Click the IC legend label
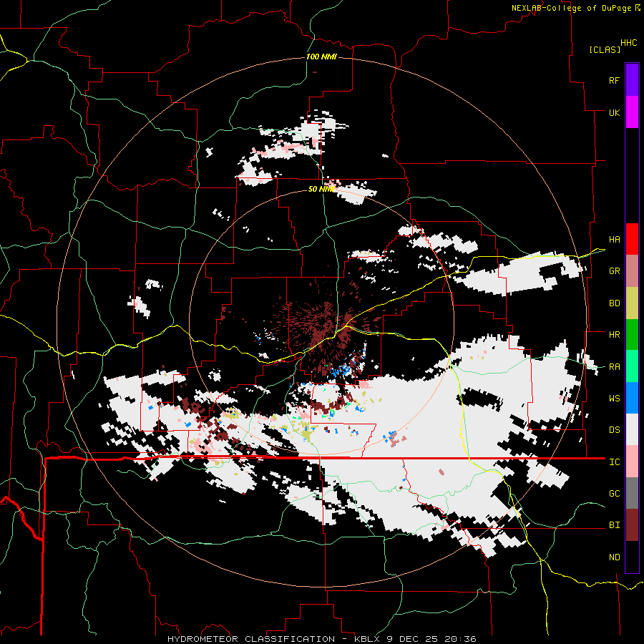Viewport: 644px width, 644px height. coord(614,462)
